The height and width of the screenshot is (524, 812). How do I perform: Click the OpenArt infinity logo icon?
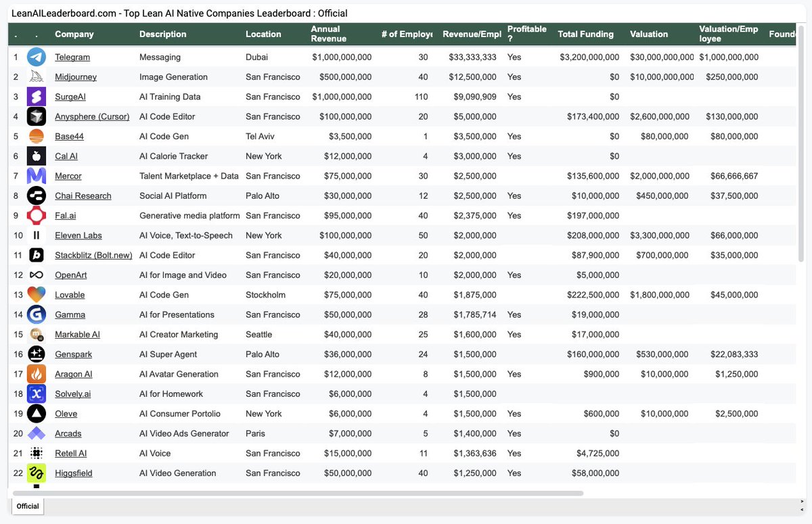tap(37, 275)
